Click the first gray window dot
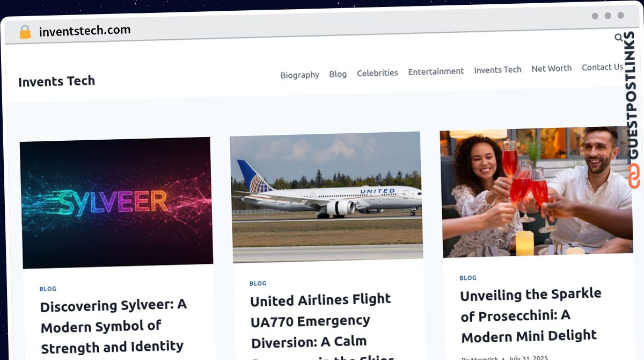 [595, 16]
